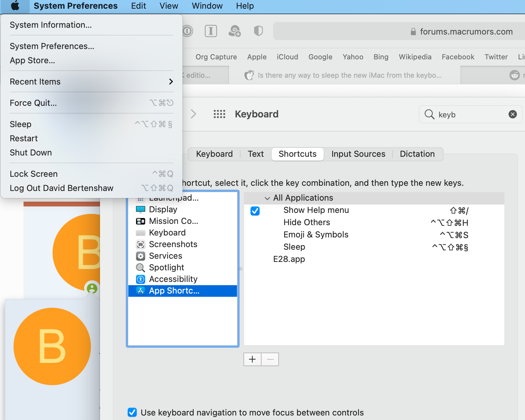Click the large orange B avatar
The width and height of the screenshot is (525, 420).
point(52,346)
